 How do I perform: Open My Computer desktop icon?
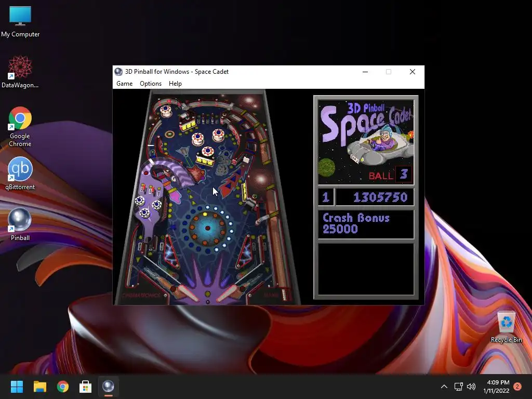coord(20,21)
